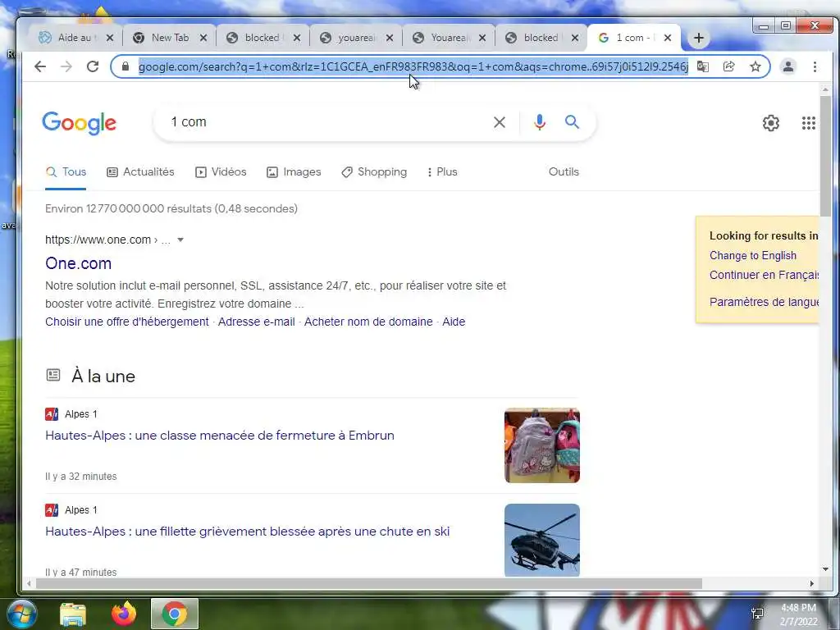Clear the search box with the X icon

(x=500, y=122)
